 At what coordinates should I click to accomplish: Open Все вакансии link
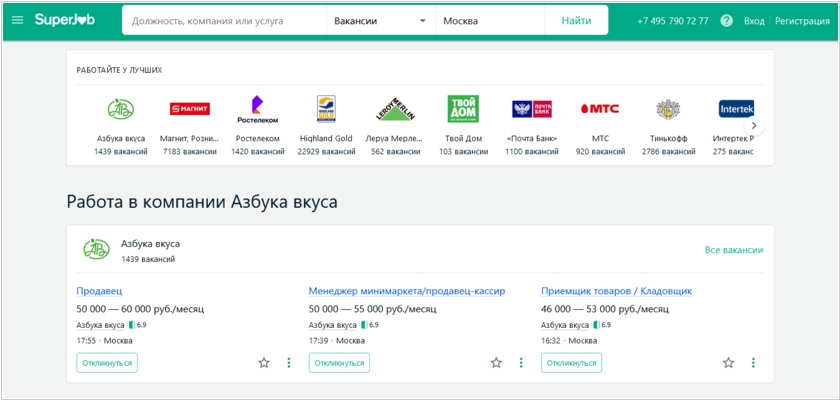(734, 250)
